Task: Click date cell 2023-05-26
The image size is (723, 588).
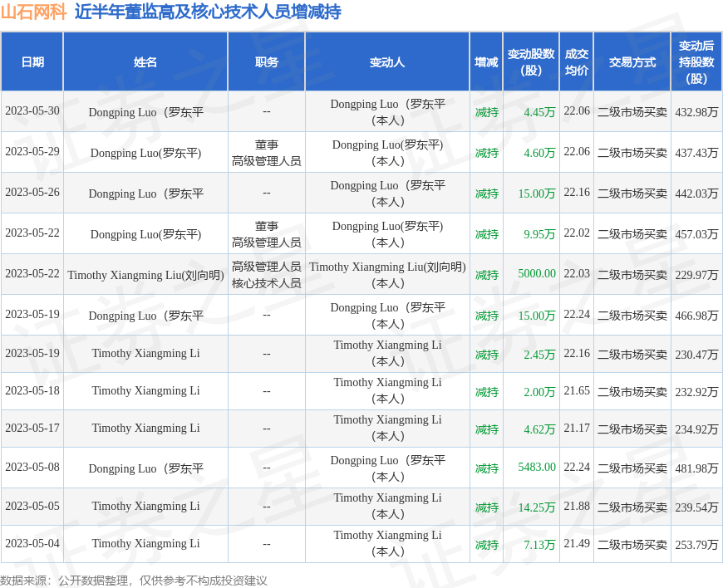Action: 32,192
